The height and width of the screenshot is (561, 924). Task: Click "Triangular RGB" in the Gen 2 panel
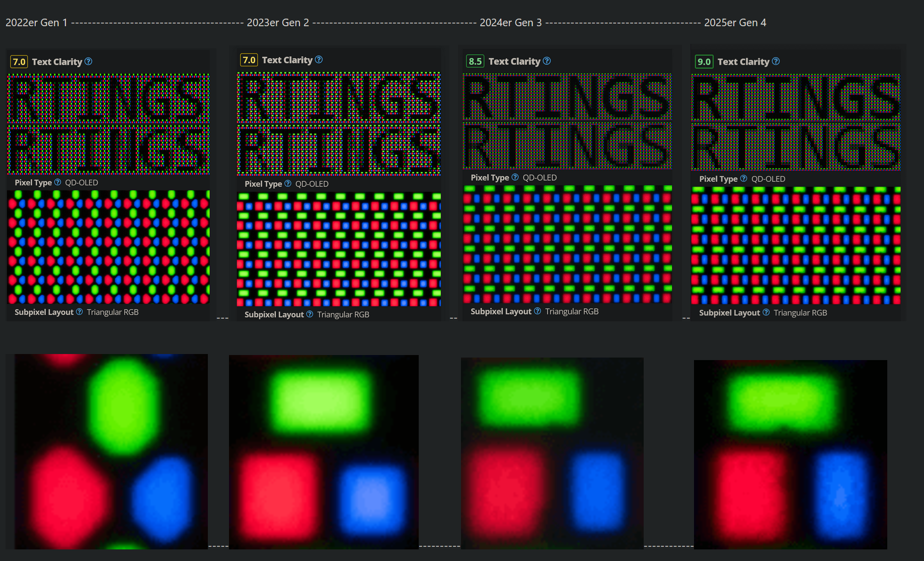point(343,315)
